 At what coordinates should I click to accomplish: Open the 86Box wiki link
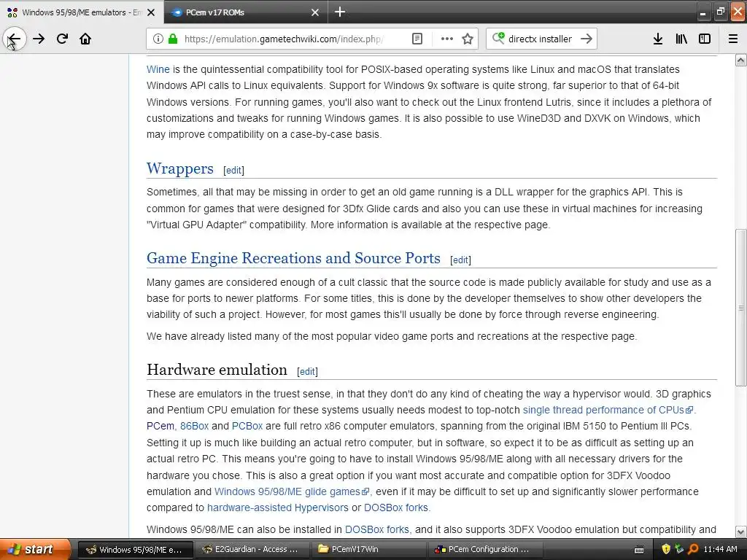point(194,426)
